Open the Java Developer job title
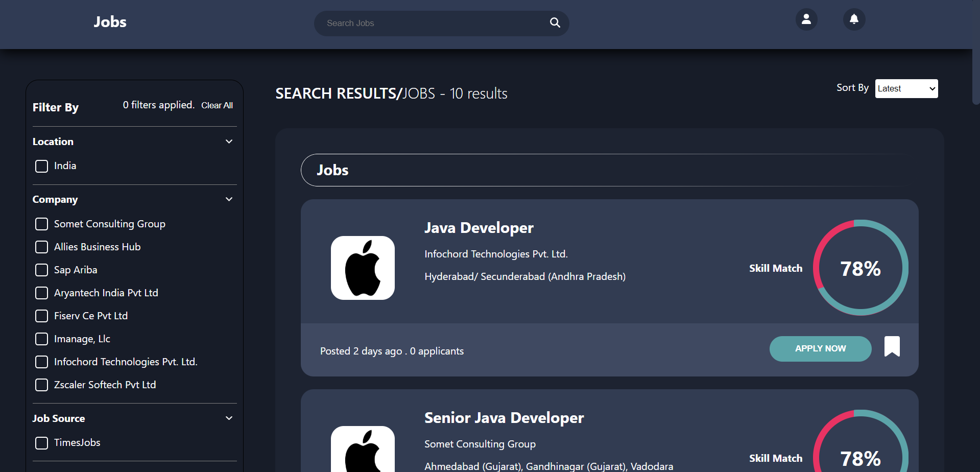This screenshot has height=472, width=980. [479, 228]
